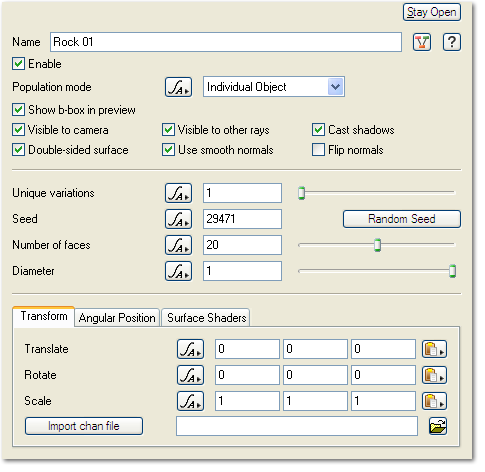
Task: Click the Random Seed button
Action: coord(402,219)
